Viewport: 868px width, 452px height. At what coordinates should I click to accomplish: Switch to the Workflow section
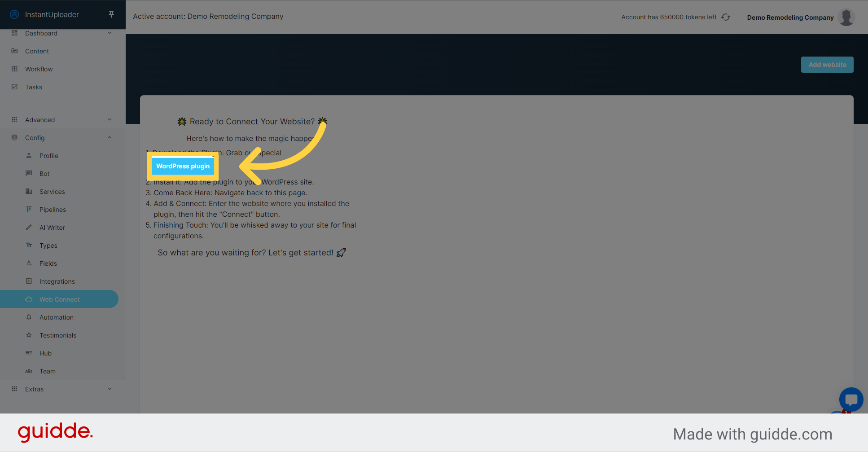coord(39,69)
